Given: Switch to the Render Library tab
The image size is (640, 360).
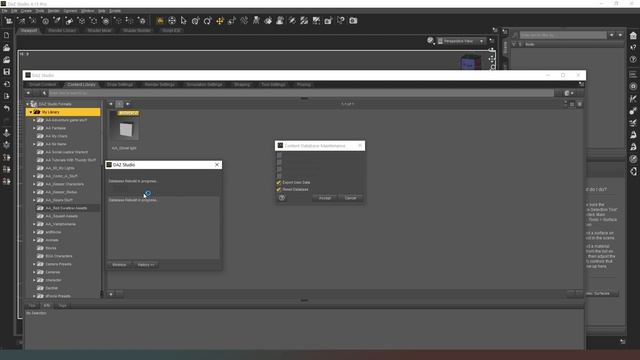Looking at the screenshot, I should click(x=62, y=30).
